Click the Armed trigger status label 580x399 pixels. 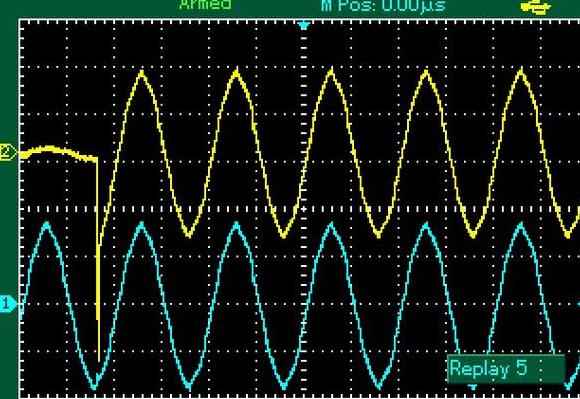point(206,4)
